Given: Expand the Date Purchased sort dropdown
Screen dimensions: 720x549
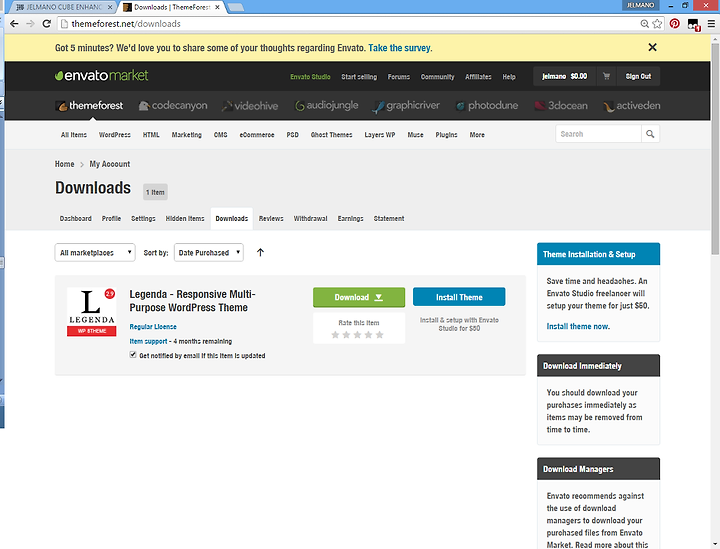Looking at the screenshot, I should pyautogui.click(x=208, y=252).
